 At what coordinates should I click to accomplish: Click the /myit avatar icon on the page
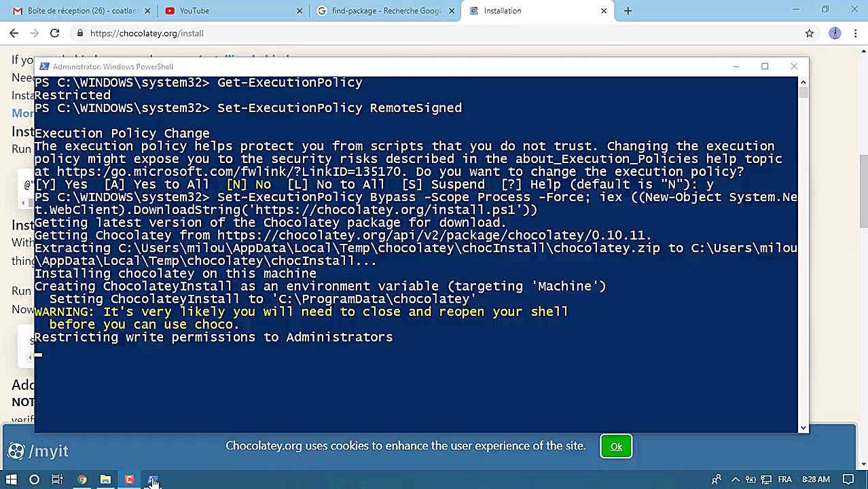click(x=16, y=450)
